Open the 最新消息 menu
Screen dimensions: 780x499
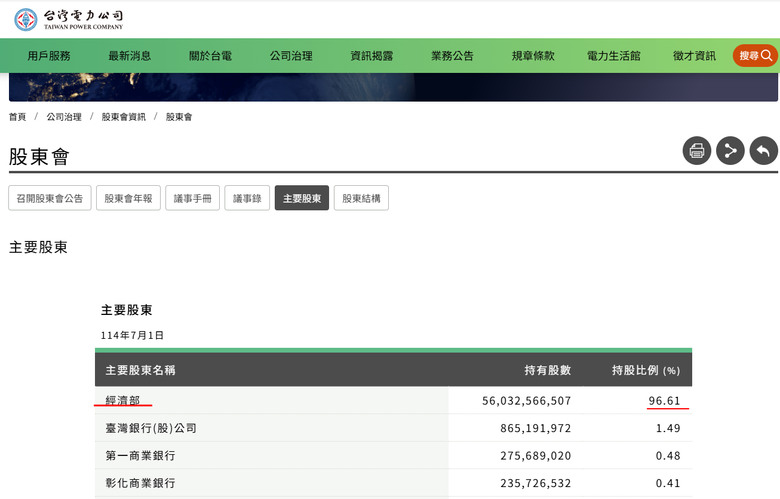pyautogui.click(x=129, y=56)
